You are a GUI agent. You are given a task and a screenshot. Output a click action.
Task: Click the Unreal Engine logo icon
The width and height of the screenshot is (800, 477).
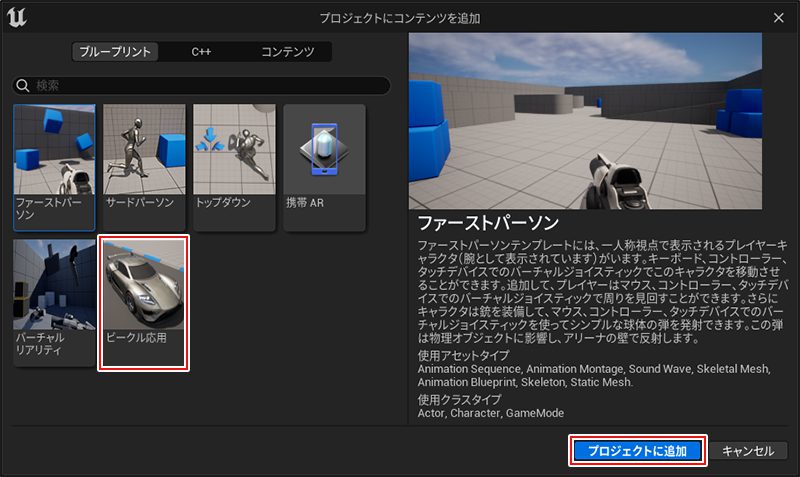coord(16,18)
